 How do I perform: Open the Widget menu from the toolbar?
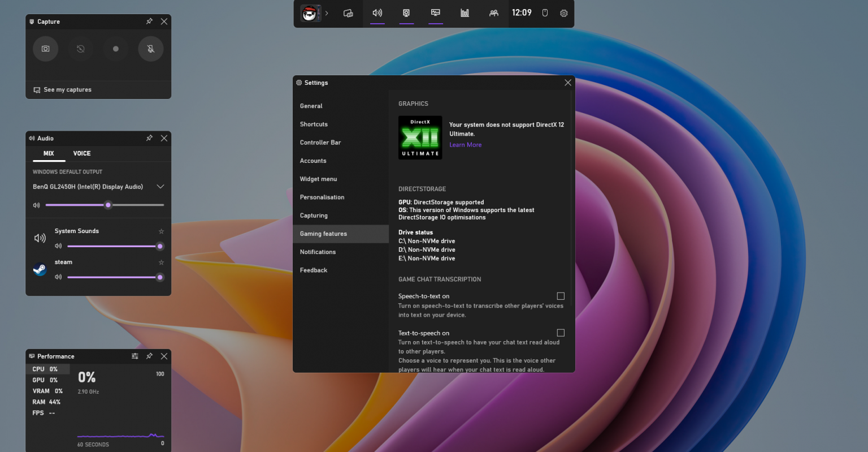348,13
